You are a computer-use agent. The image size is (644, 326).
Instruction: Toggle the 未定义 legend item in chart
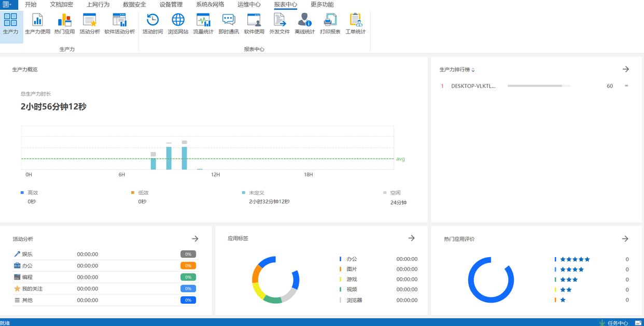[x=256, y=193]
